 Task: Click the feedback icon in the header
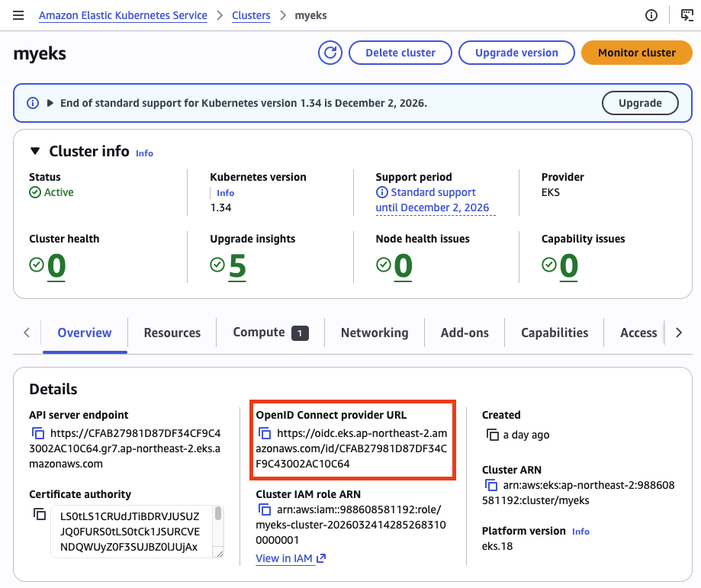pos(686,14)
